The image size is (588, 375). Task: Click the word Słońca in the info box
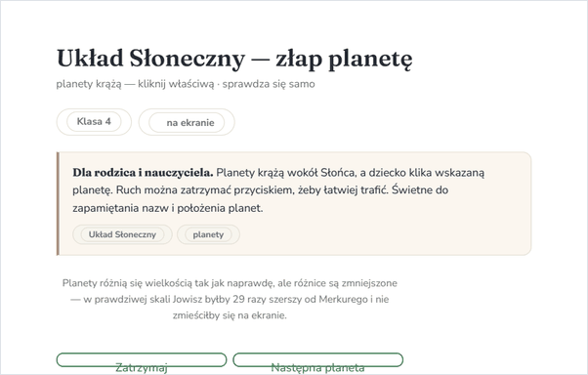tap(337, 173)
